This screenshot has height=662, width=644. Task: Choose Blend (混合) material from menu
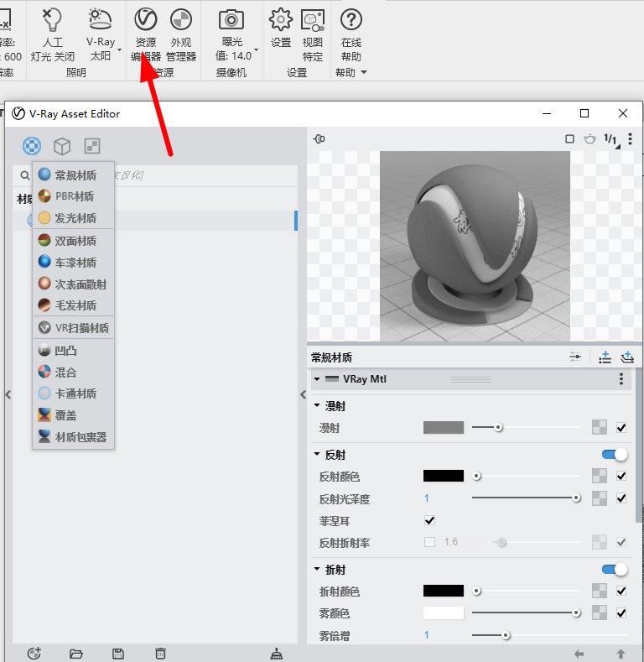click(74, 372)
